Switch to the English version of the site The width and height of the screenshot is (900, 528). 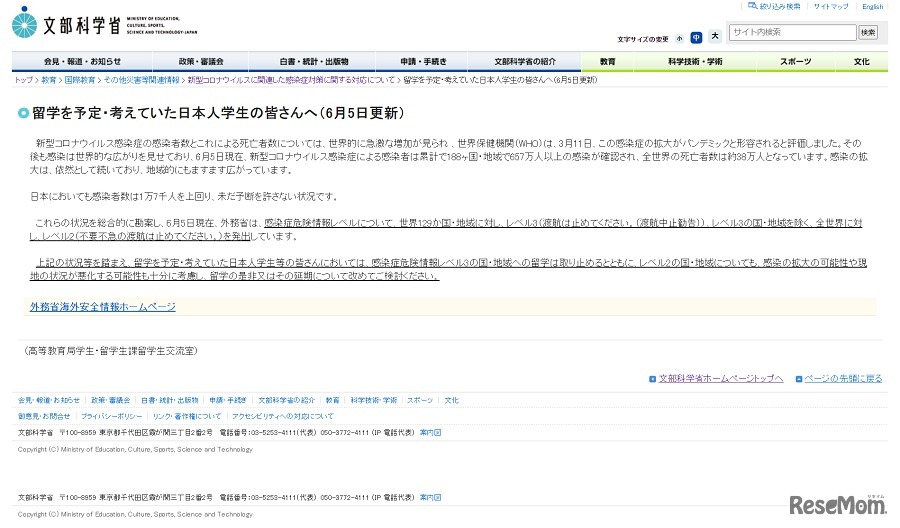click(x=872, y=6)
